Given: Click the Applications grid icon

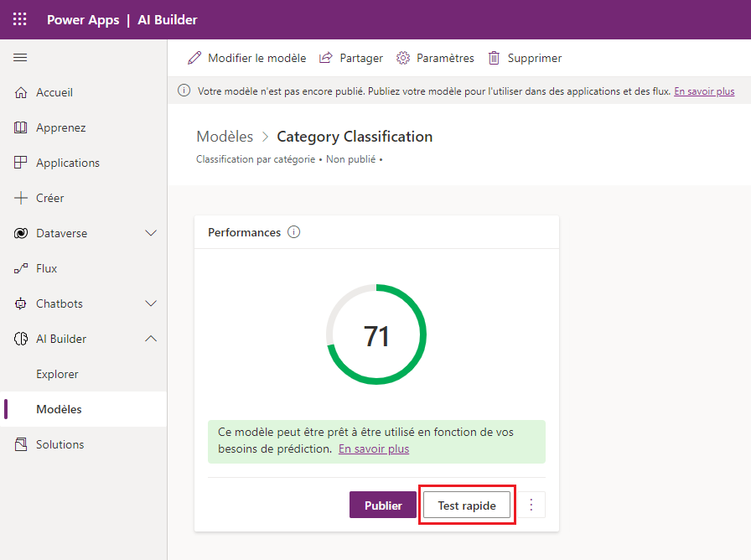Looking at the screenshot, I should [21, 163].
